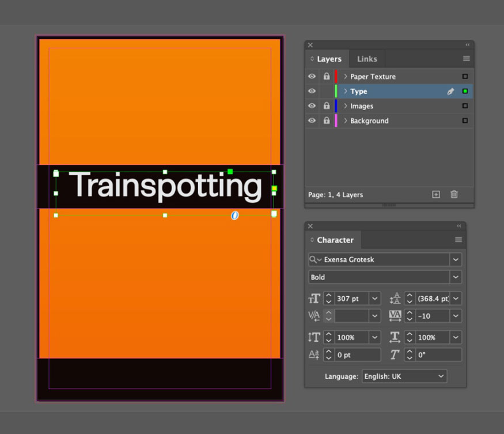
Task: Open the font style Bold dropdown
Action: [x=456, y=277]
